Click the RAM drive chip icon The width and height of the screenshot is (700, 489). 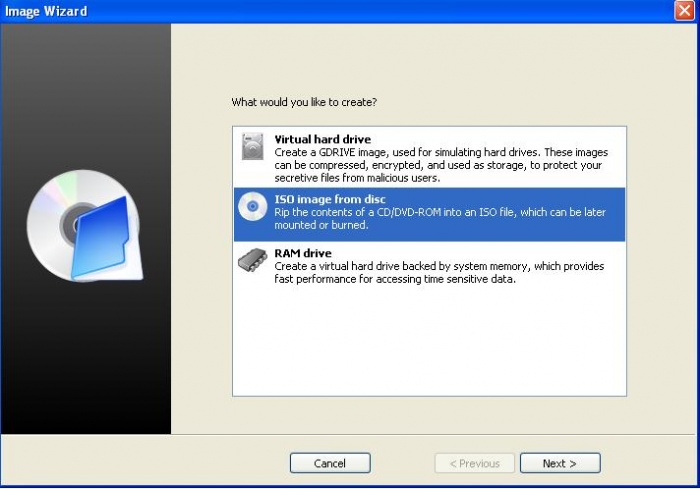coord(253,260)
